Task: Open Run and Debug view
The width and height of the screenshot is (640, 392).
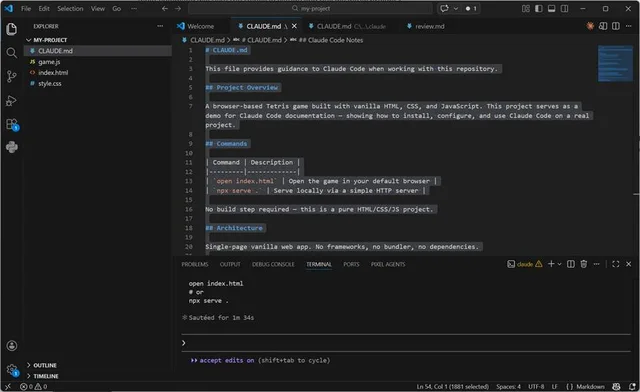Action: (x=11, y=100)
